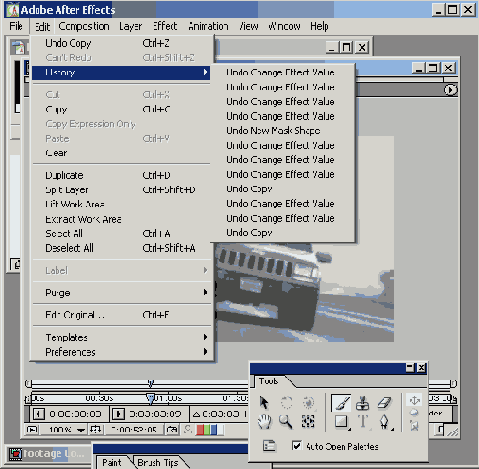
Task: Click the Footage window taskbar icon
Action: (15, 454)
